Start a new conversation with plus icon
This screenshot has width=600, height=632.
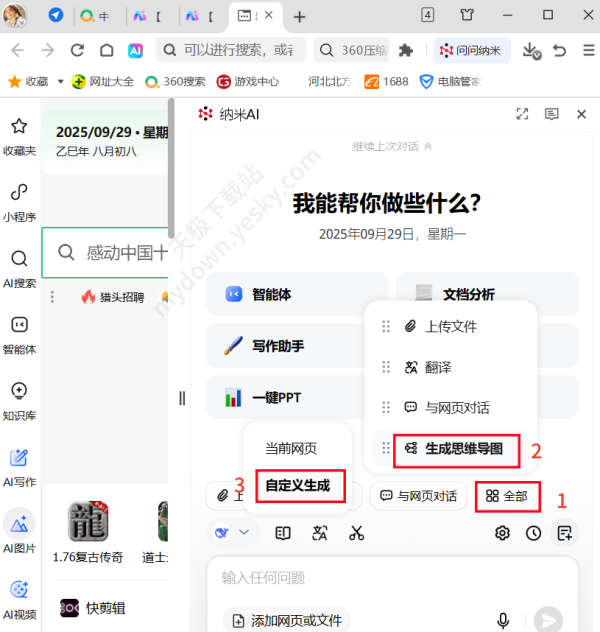[565, 533]
